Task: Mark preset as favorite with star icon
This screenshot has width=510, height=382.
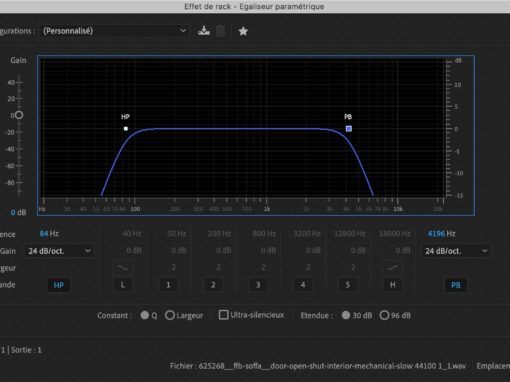Action: [243, 31]
